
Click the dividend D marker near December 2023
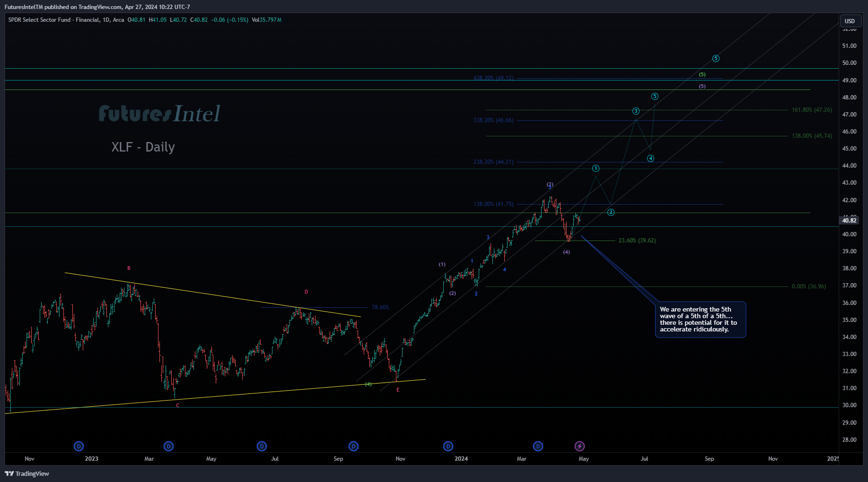tap(448, 446)
